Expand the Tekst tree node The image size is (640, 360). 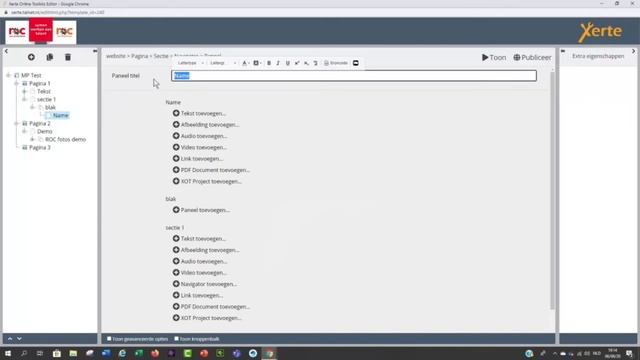[x=24, y=91]
